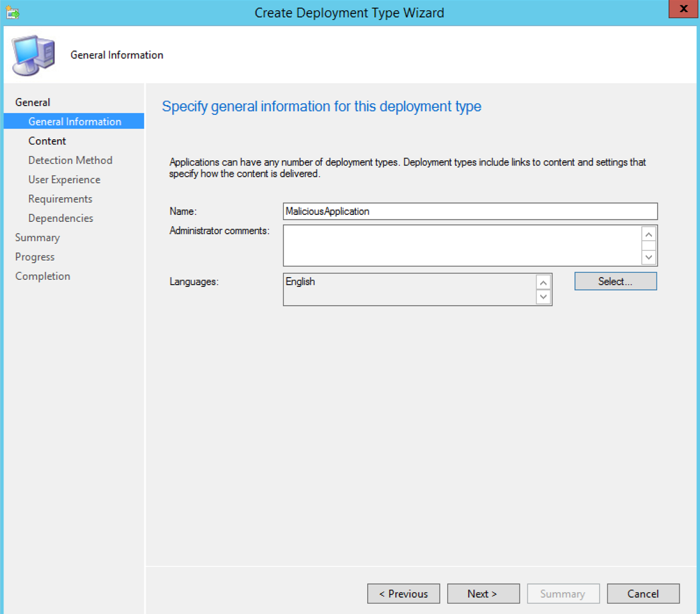Jump to Dependencies step
The height and width of the screenshot is (614, 700).
click(60, 218)
